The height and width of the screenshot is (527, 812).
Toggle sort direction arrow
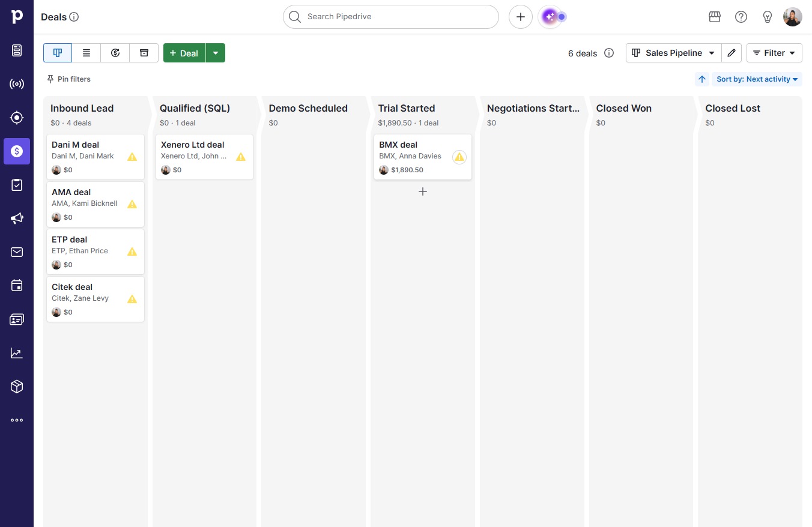coord(702,79)
